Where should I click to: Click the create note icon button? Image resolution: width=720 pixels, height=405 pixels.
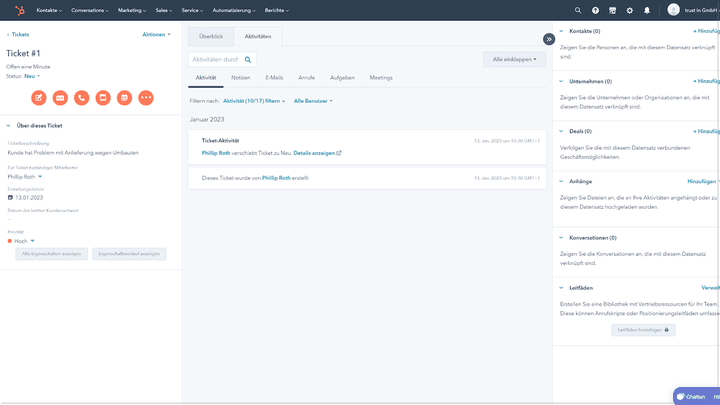pos(38,97)
